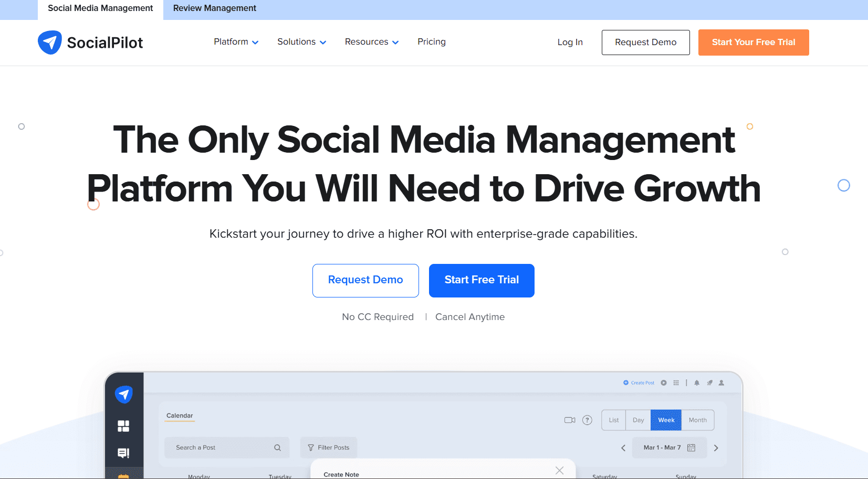Select the Calendar tab in the dashboard
This screenshot has height=479, width=868.
pyautogui.click(x=179, y=415)
